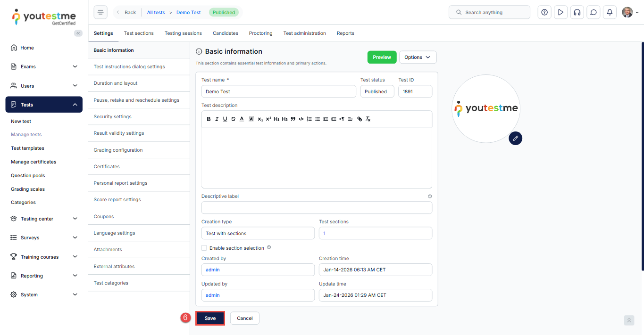644x335 pixels.
Task: Insert link using the editor link icon
Action: [360, 119]
